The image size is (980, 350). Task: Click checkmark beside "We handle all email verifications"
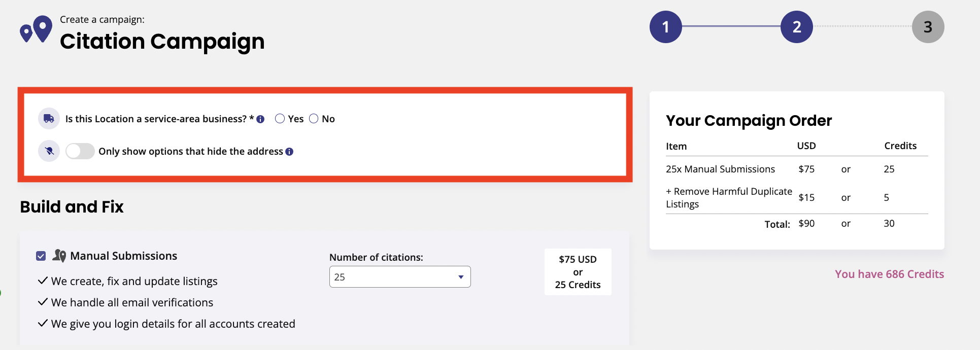point(43,302)
